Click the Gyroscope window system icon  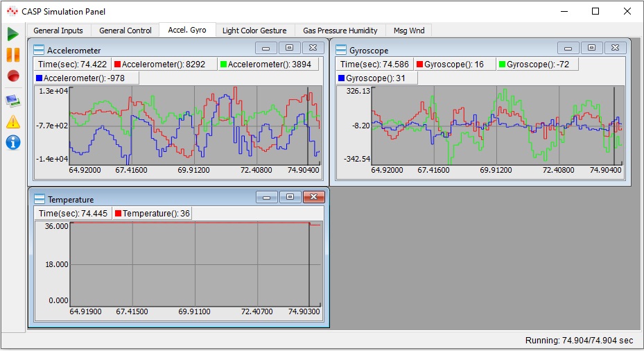point(341,50)
